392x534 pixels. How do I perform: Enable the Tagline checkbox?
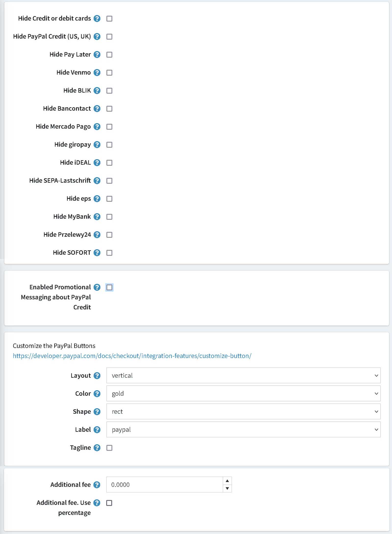pyautogui.click(x=109, y=448)
